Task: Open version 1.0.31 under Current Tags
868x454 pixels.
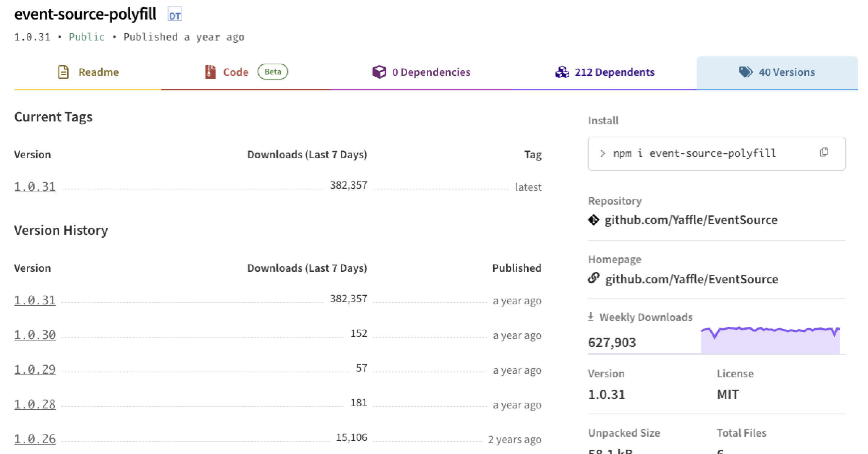Action: tap(35, 187)
